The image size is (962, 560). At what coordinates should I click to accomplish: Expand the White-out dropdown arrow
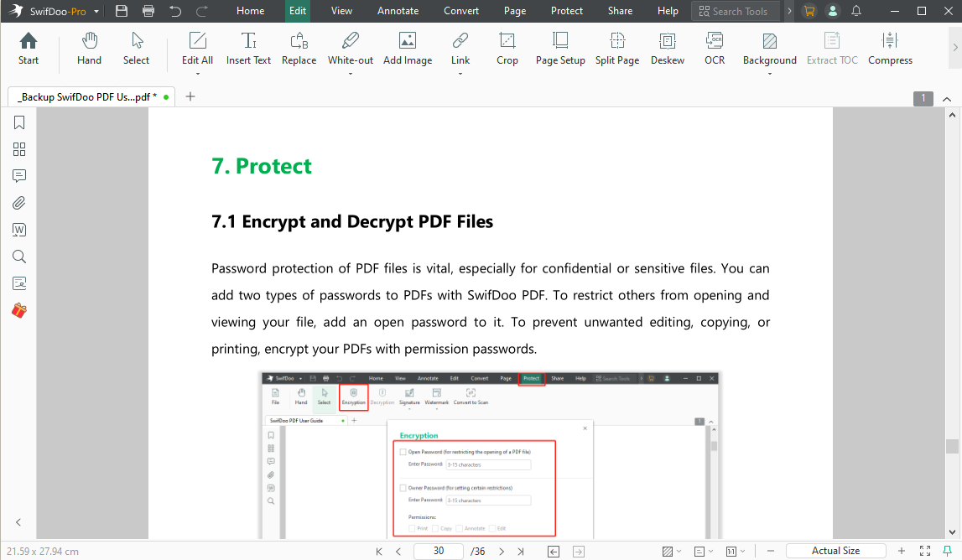tap(351, 74)
